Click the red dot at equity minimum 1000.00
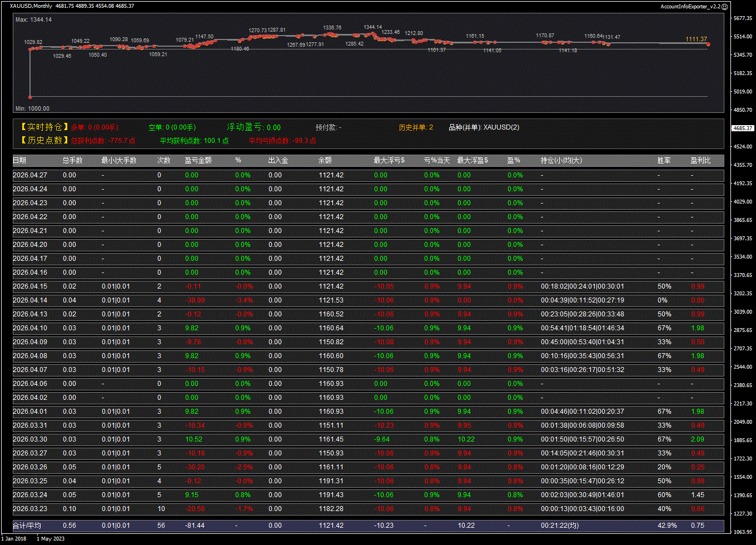Viewport: 756px width, 545px height. coord(30,97)
